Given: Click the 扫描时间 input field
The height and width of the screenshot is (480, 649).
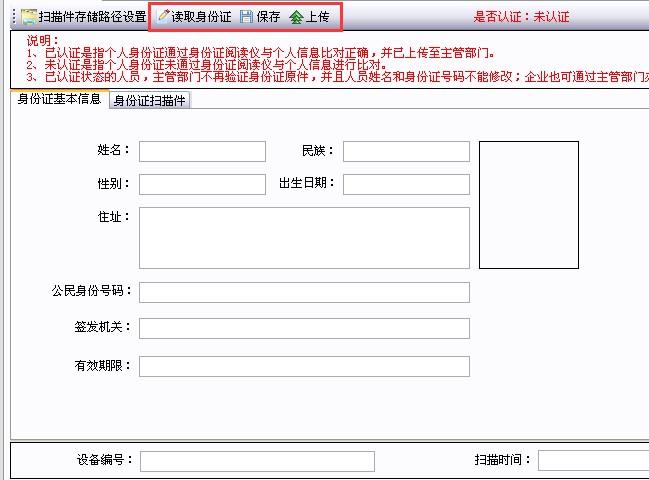Looking at the screenshot, I should point(592,461).
